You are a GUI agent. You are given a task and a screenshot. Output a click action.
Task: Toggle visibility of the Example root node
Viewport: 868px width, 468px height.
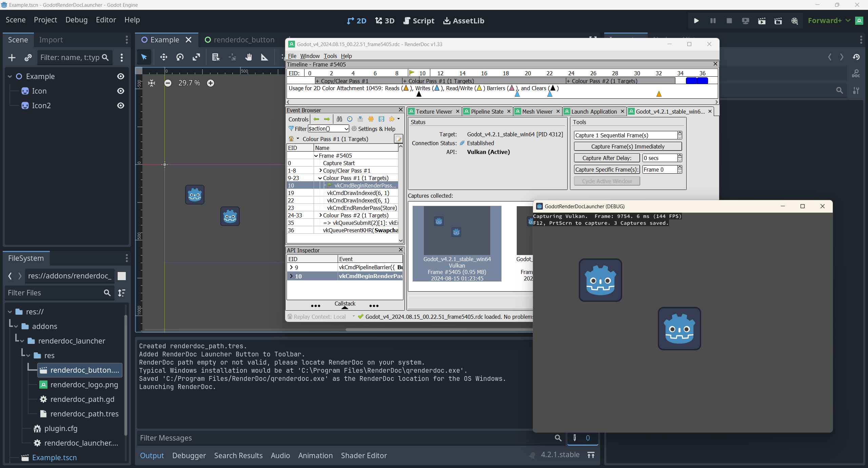pyautogui.click(x=120, y=76)
